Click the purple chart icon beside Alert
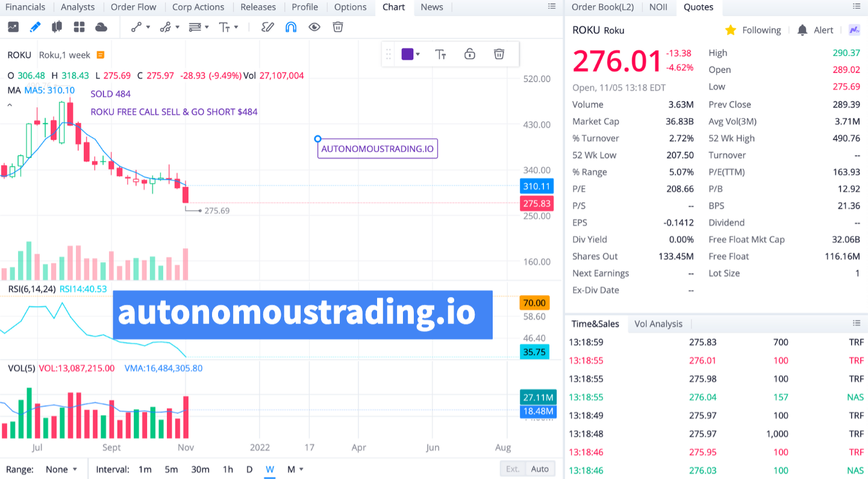Screen dimensions: 868x479 pyautogui.click(x=854, y=30)
